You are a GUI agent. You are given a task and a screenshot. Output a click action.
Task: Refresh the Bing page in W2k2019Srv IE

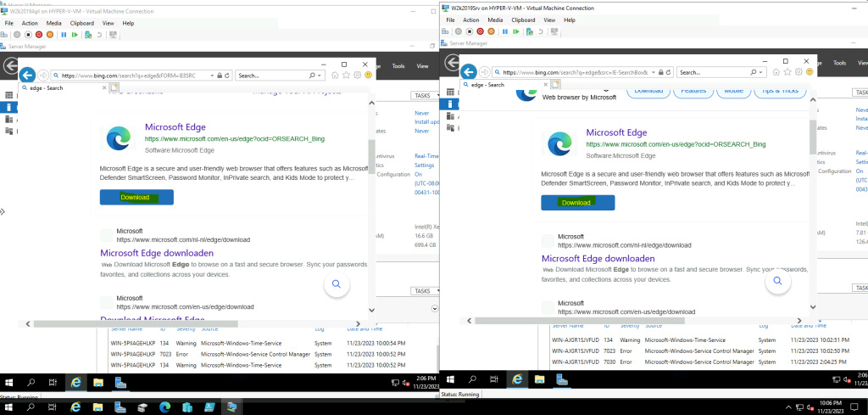pos(669,73)
